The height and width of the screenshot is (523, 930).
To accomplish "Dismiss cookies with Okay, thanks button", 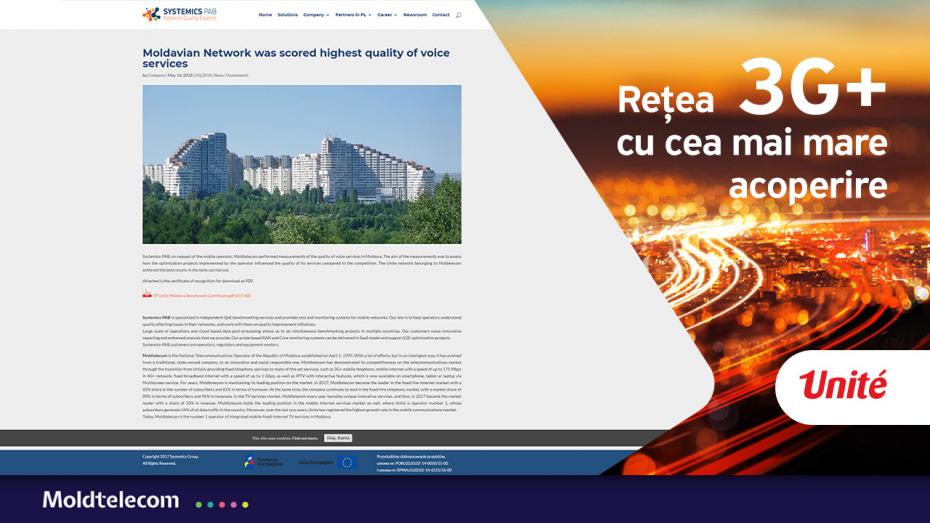I will tap(338, 438).
